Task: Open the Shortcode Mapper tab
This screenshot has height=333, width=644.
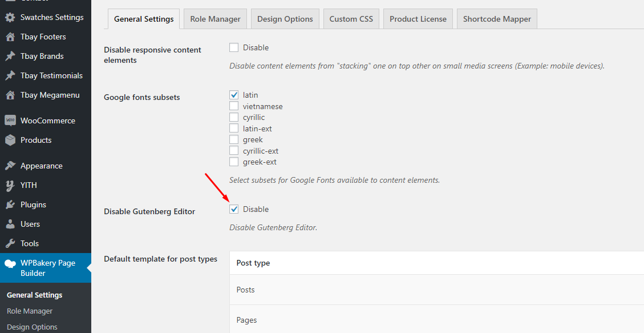Action: click(496, 19)
